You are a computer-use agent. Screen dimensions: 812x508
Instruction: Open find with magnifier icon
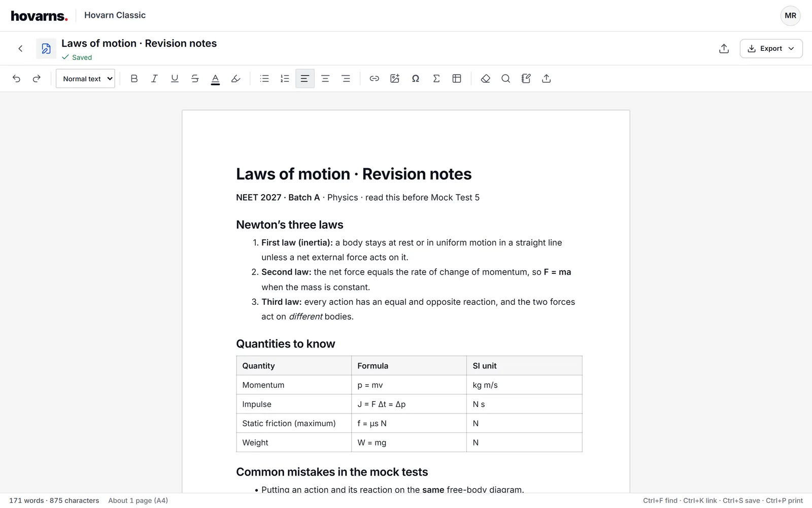click(x=505, y=79)
